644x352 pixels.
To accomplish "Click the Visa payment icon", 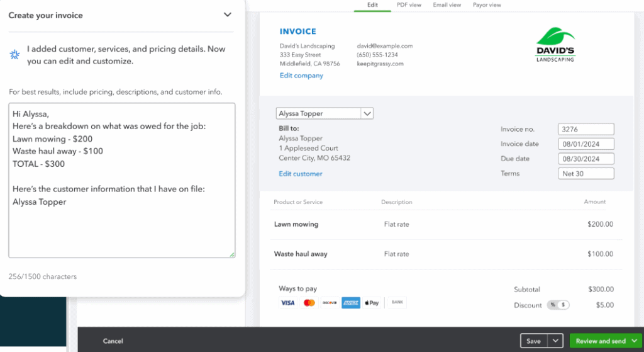I will [288, 303].
